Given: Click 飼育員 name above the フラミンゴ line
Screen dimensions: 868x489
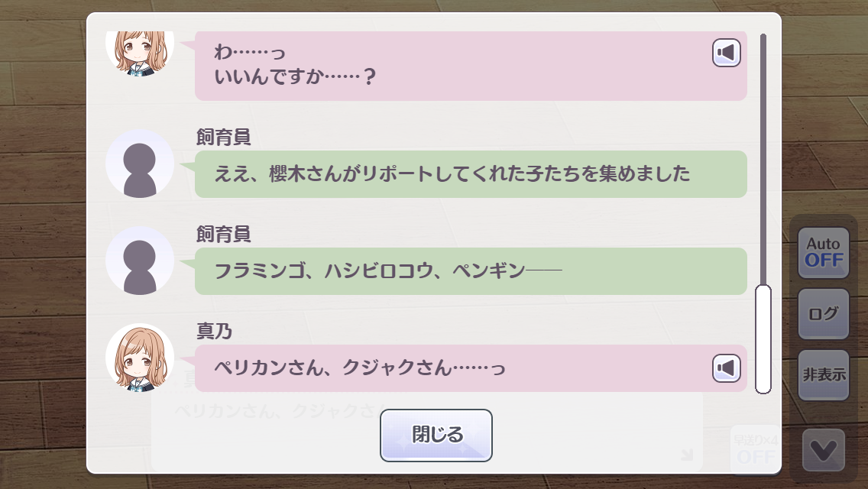Looking at the screenshot, I should pos(223,235).
